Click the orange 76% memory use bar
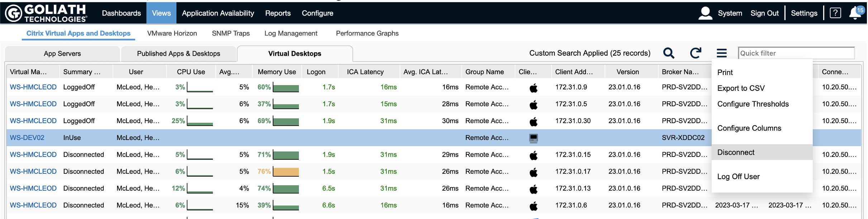Image resolution: width=868 pixels, height=219 pixels. [x=286, y=172]
